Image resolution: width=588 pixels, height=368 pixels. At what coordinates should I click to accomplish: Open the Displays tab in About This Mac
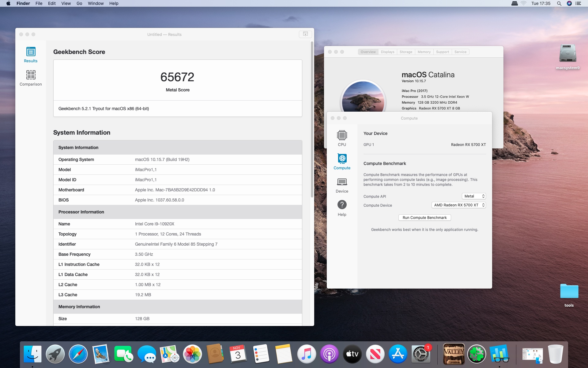(387, 52)
